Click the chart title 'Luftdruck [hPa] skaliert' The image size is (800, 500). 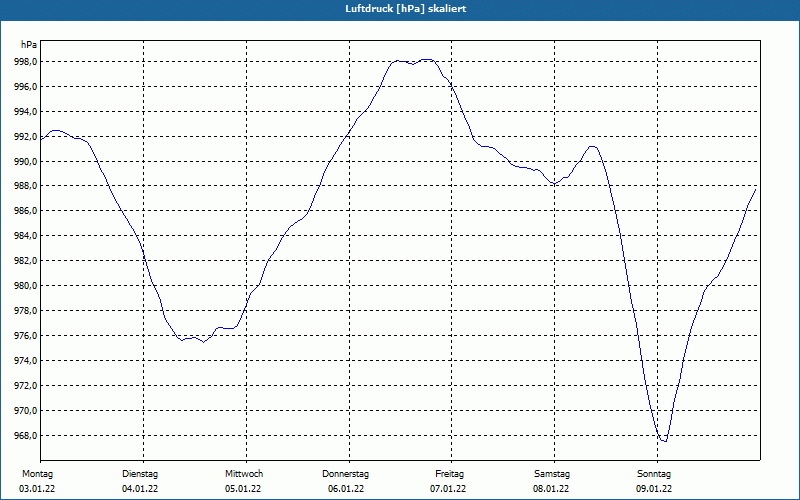point(405,9)
